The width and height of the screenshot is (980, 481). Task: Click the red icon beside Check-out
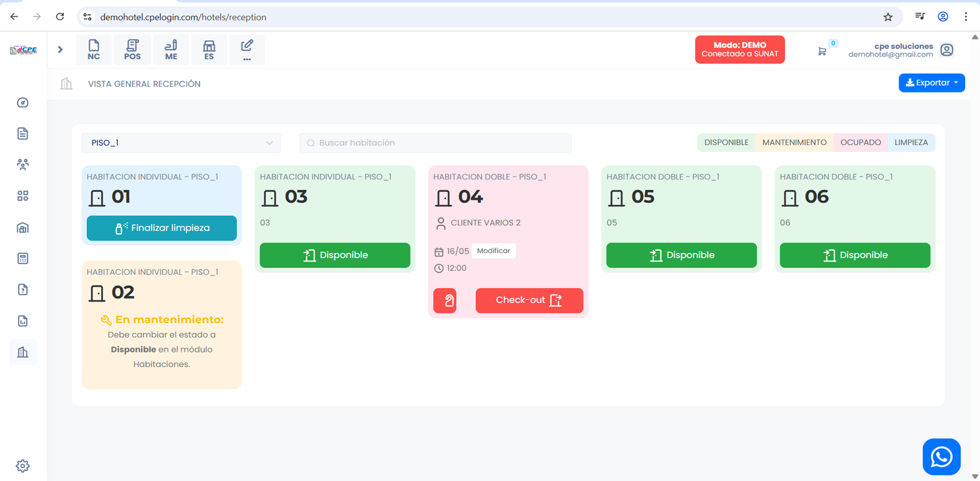point(445,300)
